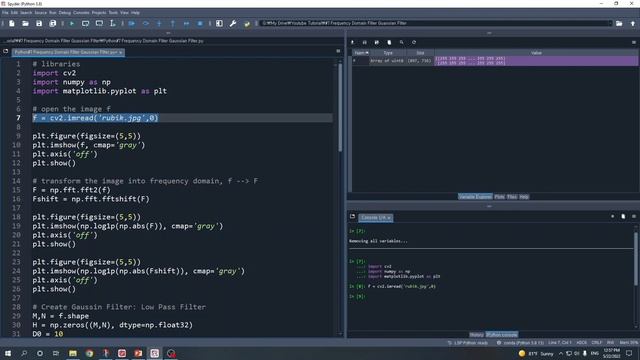Run cell and advance icon

(x=99, y=24)
